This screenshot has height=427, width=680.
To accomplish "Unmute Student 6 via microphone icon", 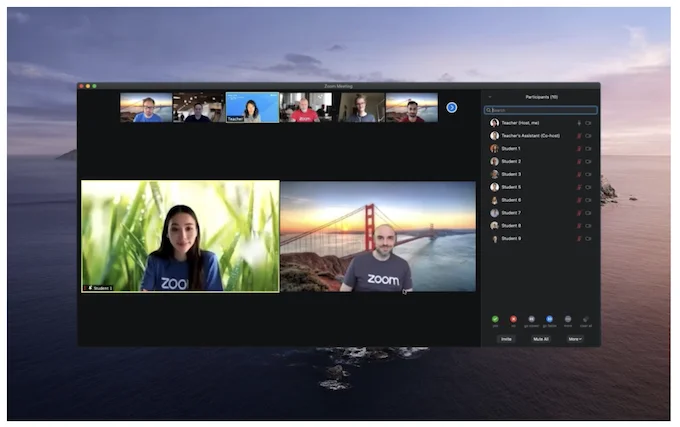I will click(x=579, y=200).
